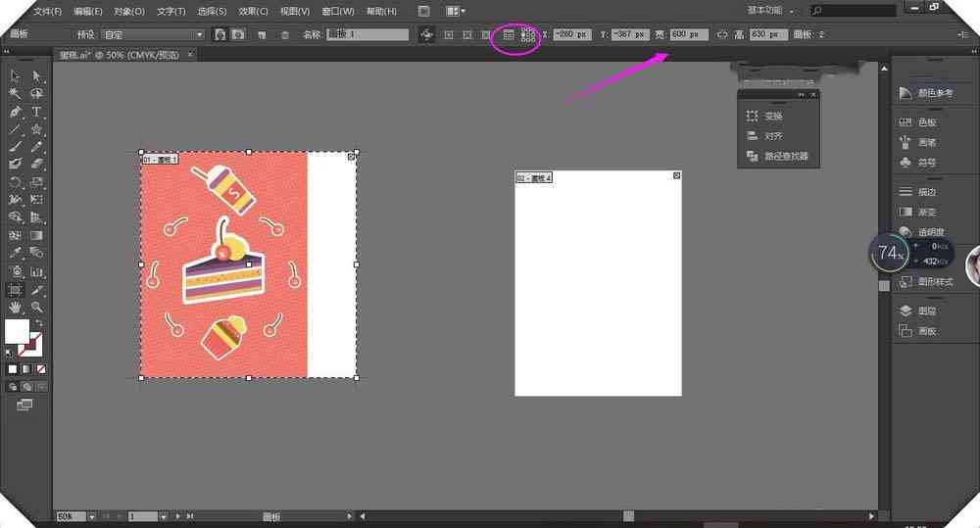Image resolution: width=980 pixels, height=528 pixels.
Task: Click the X position field
Action: tap(573, 34)
